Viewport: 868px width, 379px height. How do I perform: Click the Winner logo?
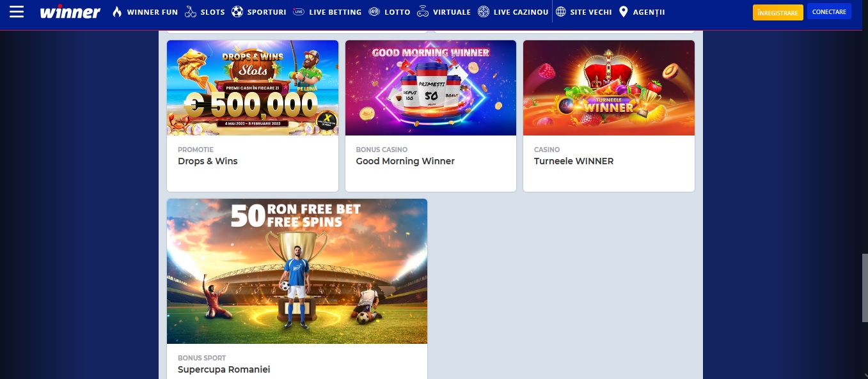pos(70,12)
